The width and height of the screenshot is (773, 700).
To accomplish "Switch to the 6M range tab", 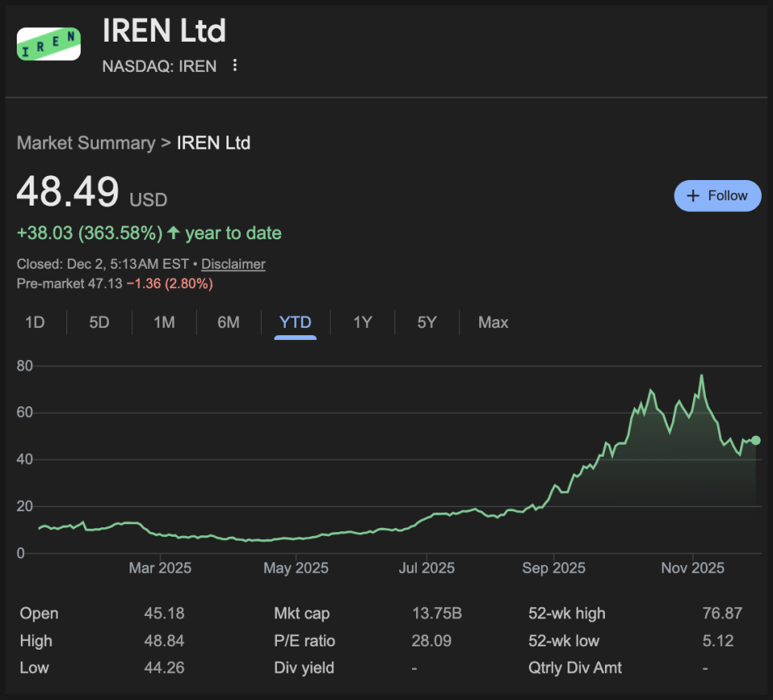I will click(228, 322).
